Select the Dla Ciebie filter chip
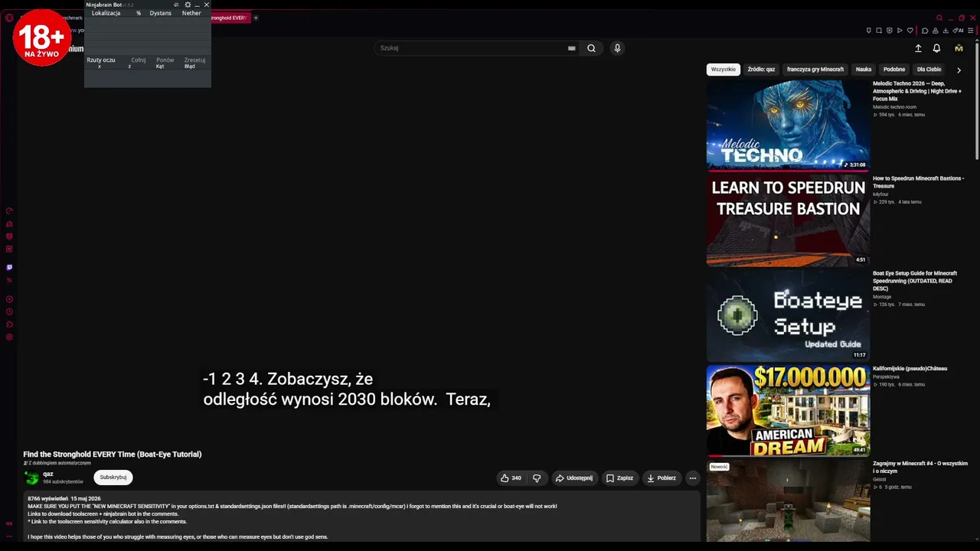 coord(929,70)
